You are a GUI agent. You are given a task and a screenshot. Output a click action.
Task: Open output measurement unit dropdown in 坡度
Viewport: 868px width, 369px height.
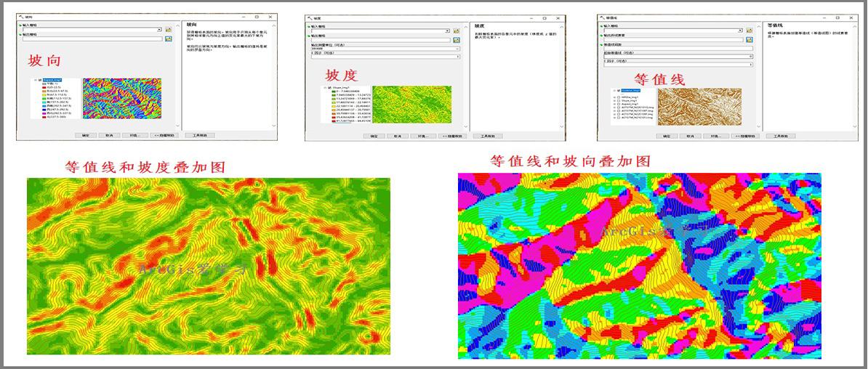click(457, 49)
